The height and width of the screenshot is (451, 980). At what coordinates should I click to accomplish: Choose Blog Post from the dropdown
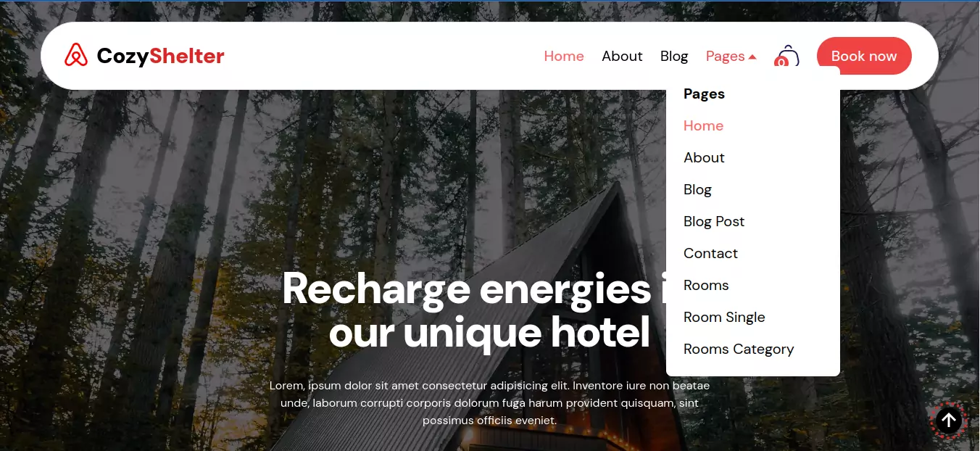[714, 221]
